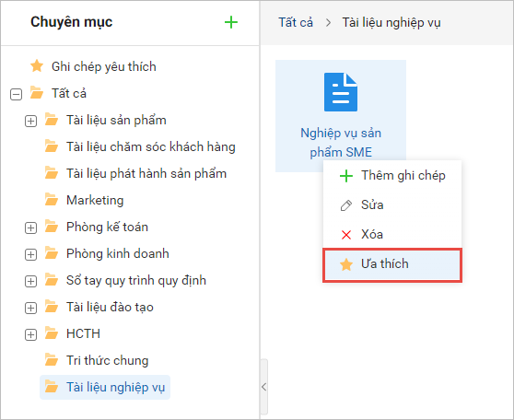The height and width of the screenshot is (420, 514).
Task: Click the green plus icon of Thêm ghi chép
Action: 346,176
